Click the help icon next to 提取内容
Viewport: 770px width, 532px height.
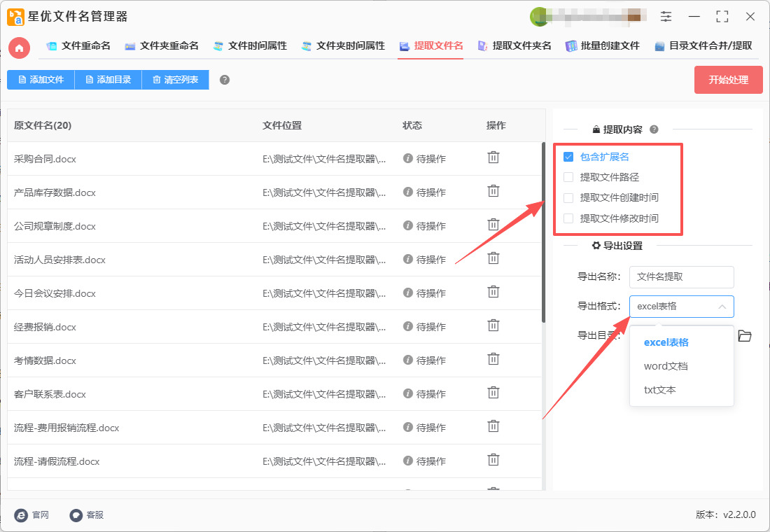[x=654, y=129]
